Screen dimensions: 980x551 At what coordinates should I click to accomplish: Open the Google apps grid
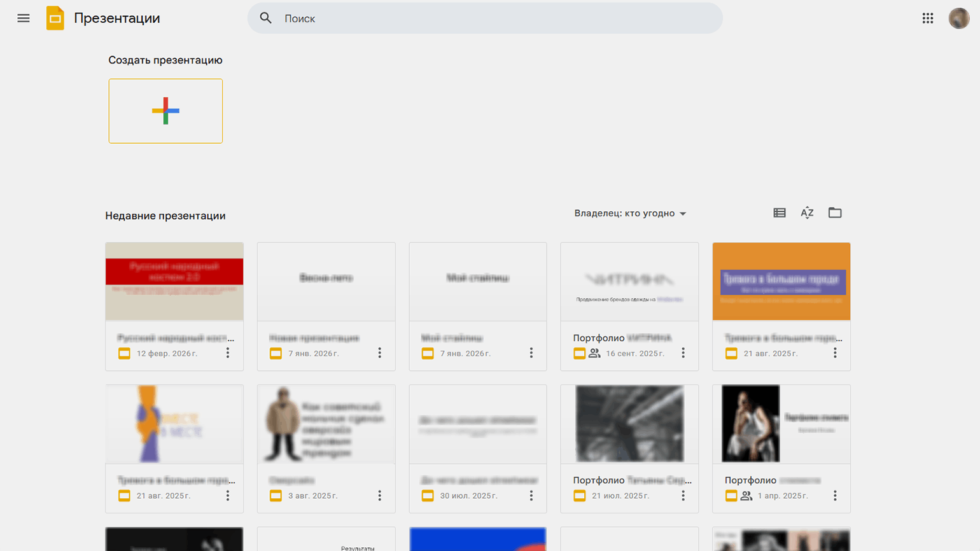coord(927,18)
